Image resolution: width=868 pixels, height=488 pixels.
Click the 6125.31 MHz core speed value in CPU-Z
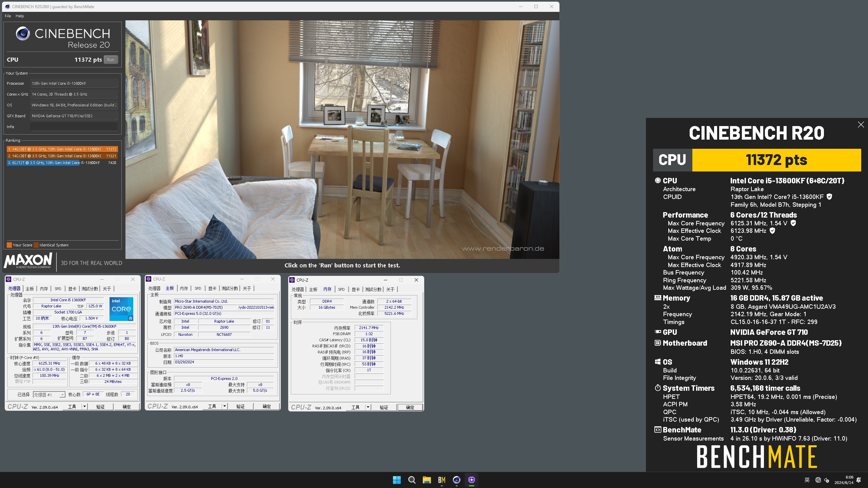click(x=50, y=363)
